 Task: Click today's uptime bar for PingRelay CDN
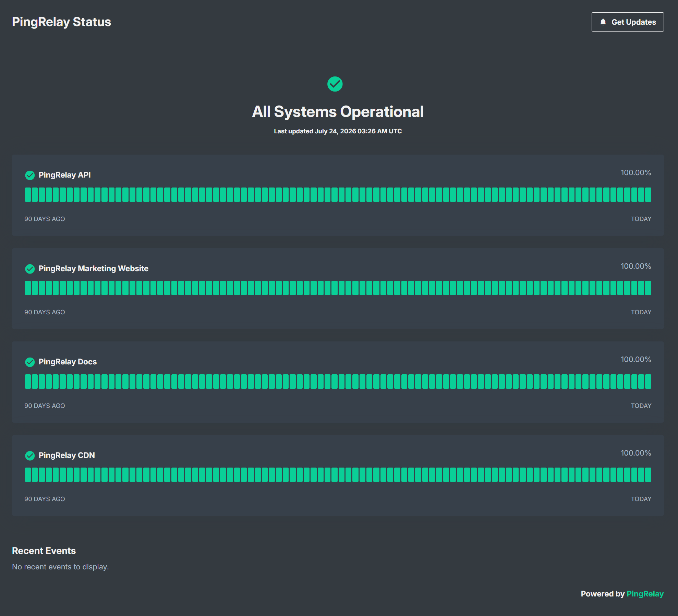point(648,475)
